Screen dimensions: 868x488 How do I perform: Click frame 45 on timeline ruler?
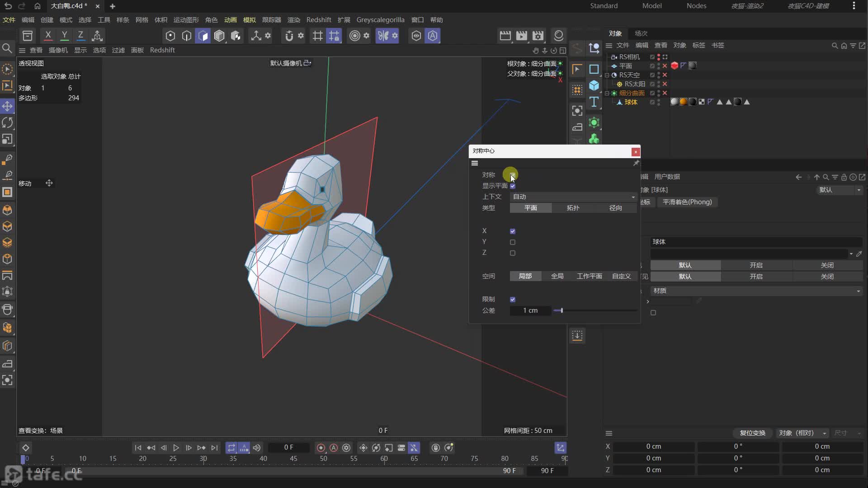(293, 459)
